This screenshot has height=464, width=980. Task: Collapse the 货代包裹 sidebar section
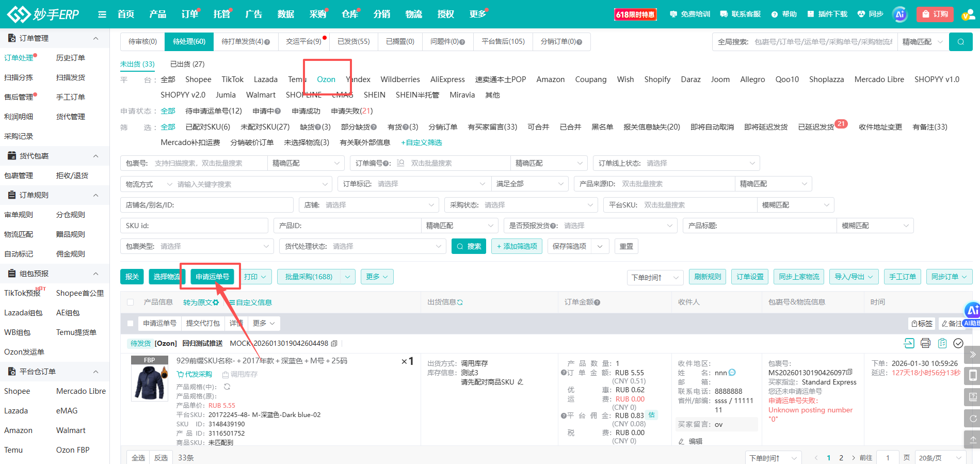tap(96, 156)
